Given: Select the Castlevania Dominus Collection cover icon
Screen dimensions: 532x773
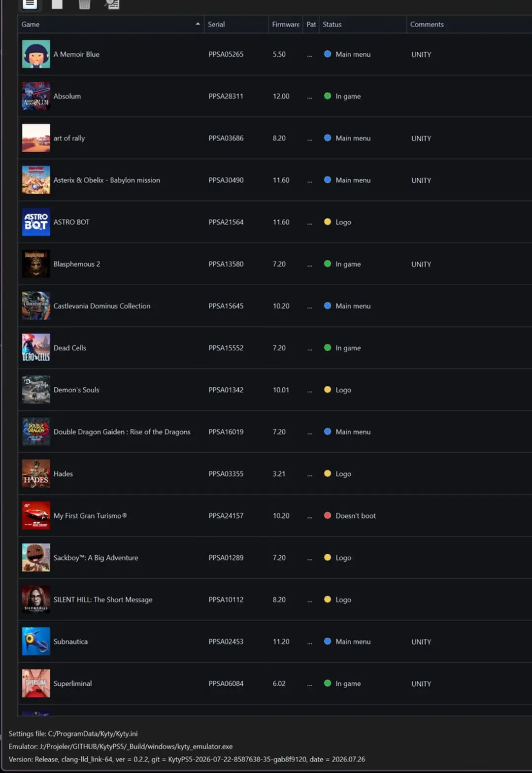Looking at the screenshot, I should (36, 306).
